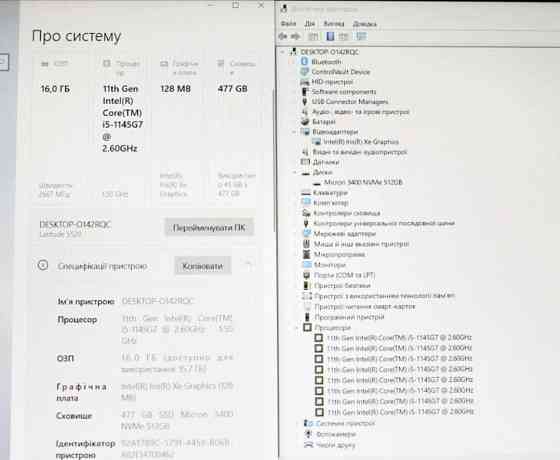Click the ОЗП label in specifications

pyautogui.click(x=65, y=358)
